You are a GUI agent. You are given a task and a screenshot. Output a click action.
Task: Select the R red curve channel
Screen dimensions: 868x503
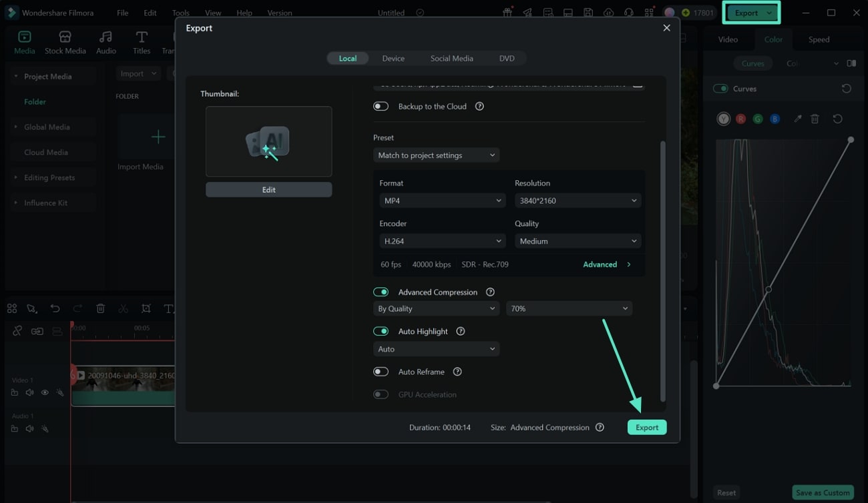pos(740,119)
